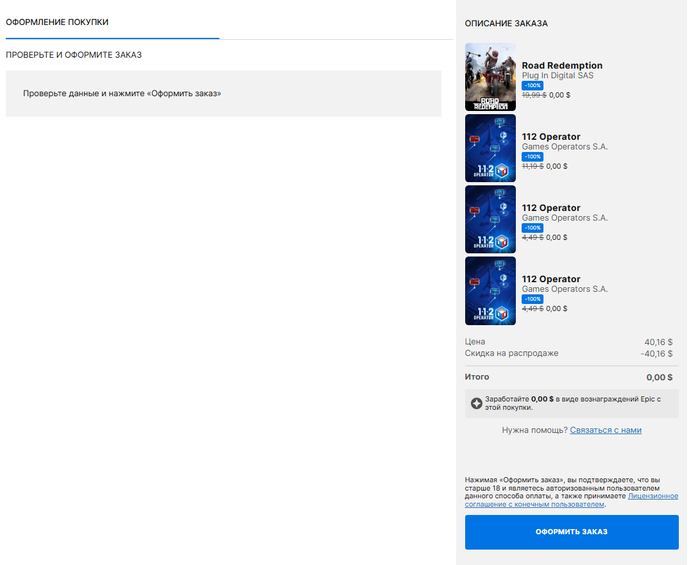Click the crossed-out 19,99 $ price
This screenshot has height=565, width=700.
pyautogui.click(x=533, y=95)
